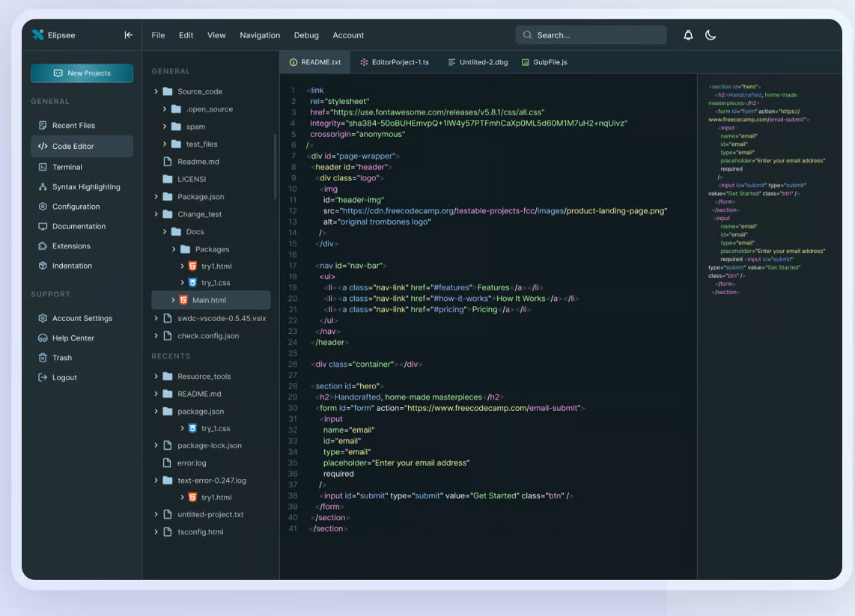Open the Edit menu
This screenshot has width=855, height=616.
[x=186, y=35]
